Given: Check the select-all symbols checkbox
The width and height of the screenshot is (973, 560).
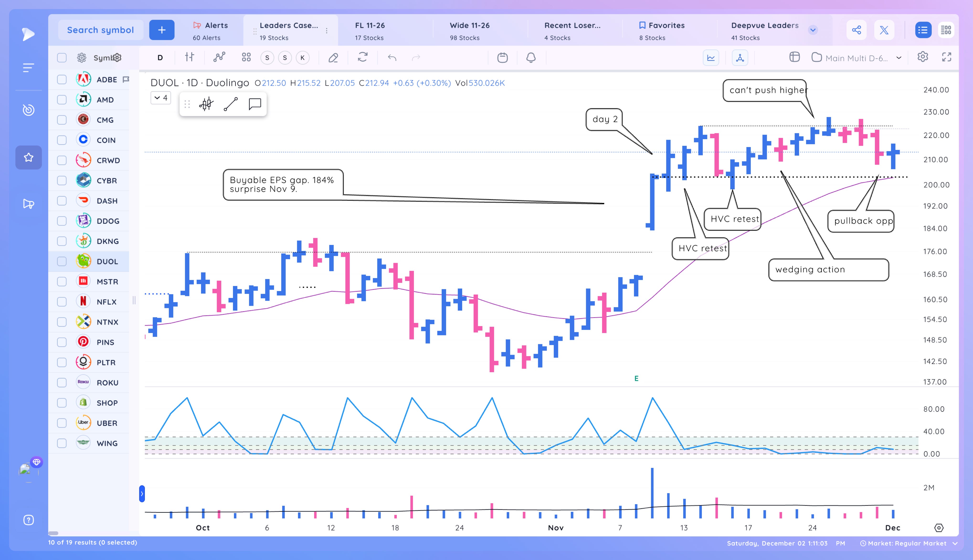Looking at the screenshot, I should [x=62, y=58].
